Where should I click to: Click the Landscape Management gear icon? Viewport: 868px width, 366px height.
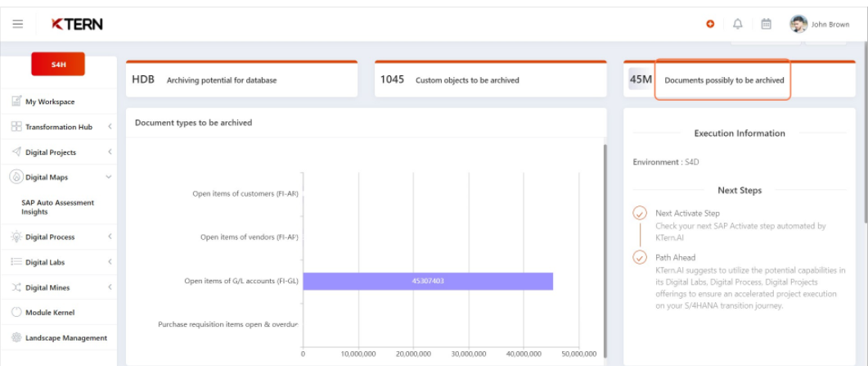[16, 338]
